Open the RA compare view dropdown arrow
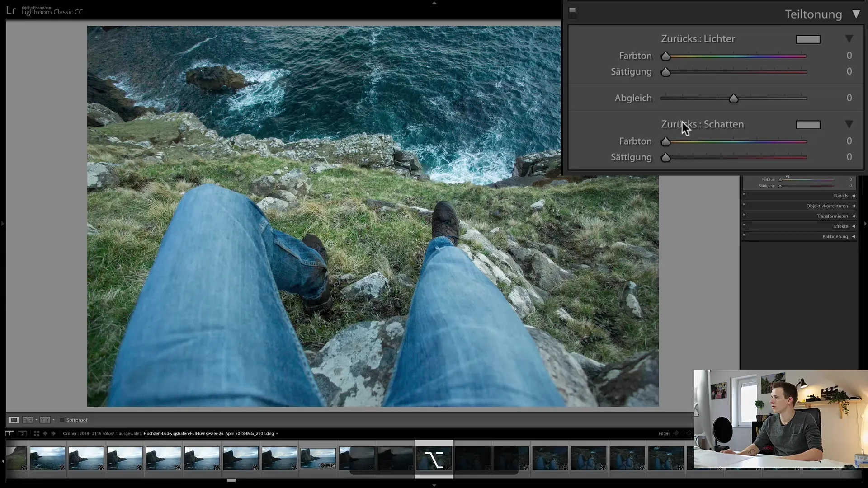 point(36,420)
